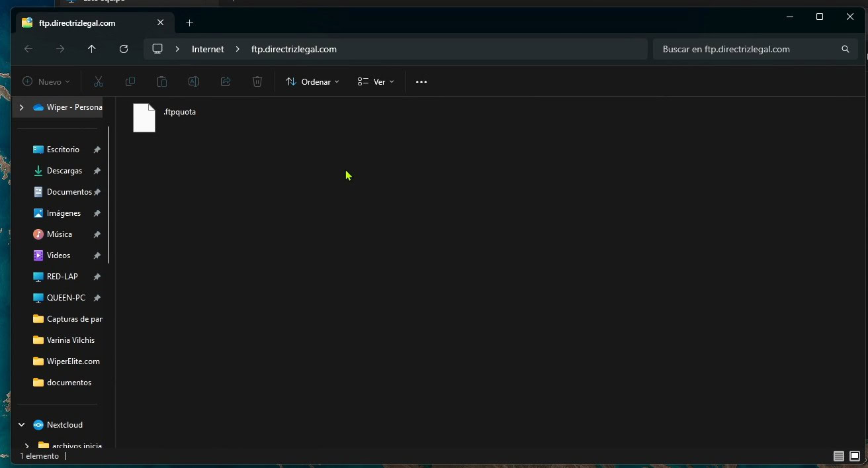Minimize the File Explorer window
The image size is (868, 468).
[789, 17]
